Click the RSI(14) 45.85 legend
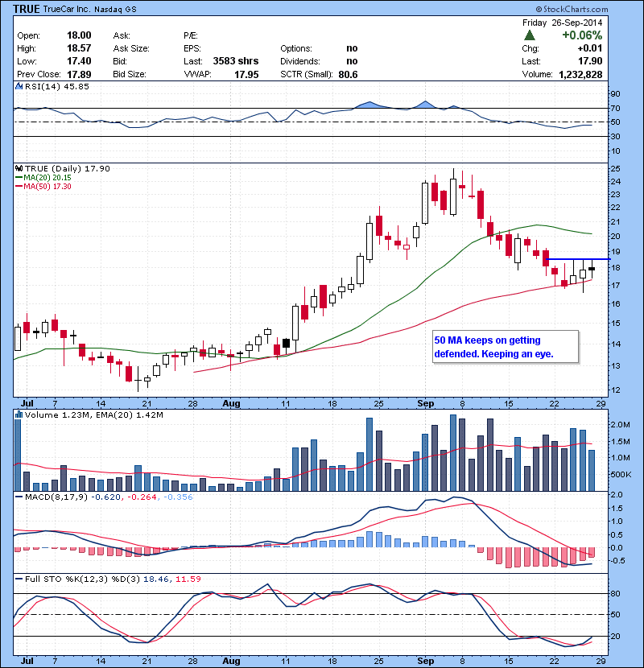The width and height of the screenshot is (644, 668). pos(57,86)
